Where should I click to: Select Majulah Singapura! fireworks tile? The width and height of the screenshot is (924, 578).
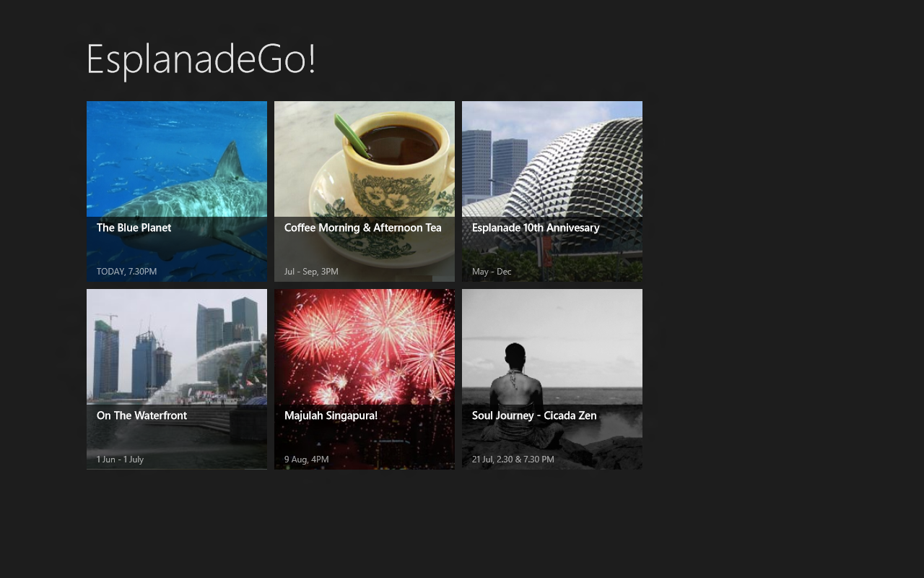[x=365, y=379]
